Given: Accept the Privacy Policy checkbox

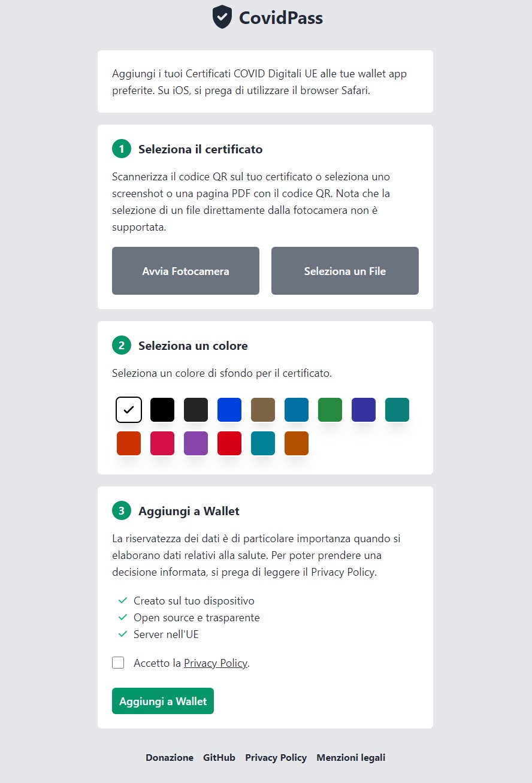Looking at the screenshot, I should [x=118, y=663].
